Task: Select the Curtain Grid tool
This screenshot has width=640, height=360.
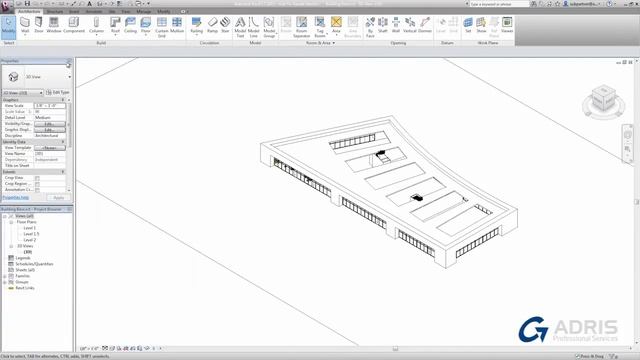Action: pyautogui.click(x=162, y=27)
